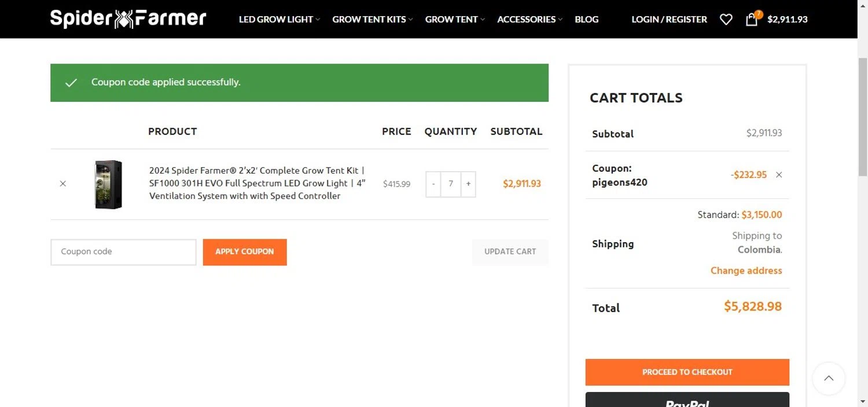Increase product quantity with plus button
This screenshot has width=868, height=407.
(468, 184)
